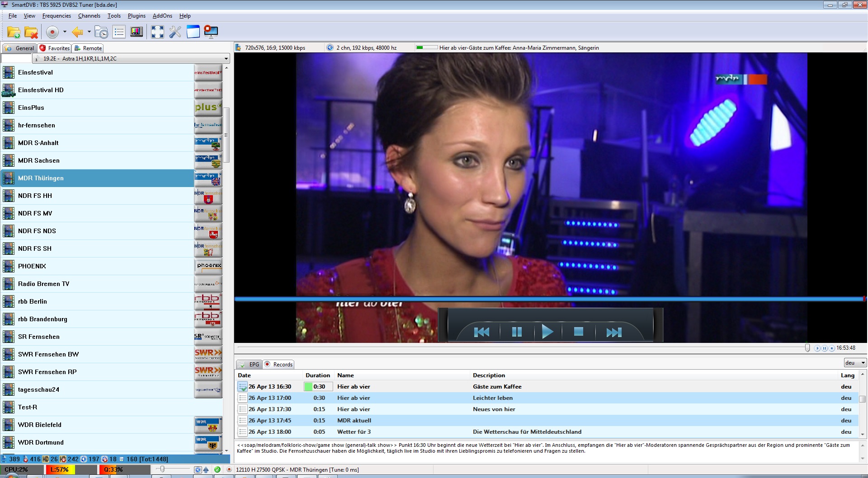This screenshot has width=868, height=478.
Task: Open the satellite 19.2E Astra dropdown
Action: point(226,59)
